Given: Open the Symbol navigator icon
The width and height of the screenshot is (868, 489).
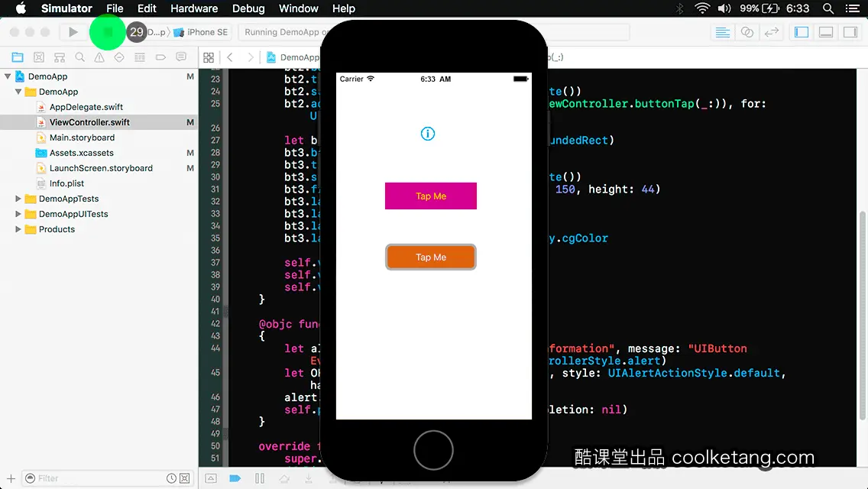Looking at the screenshot, I should (x=60, y=57).
